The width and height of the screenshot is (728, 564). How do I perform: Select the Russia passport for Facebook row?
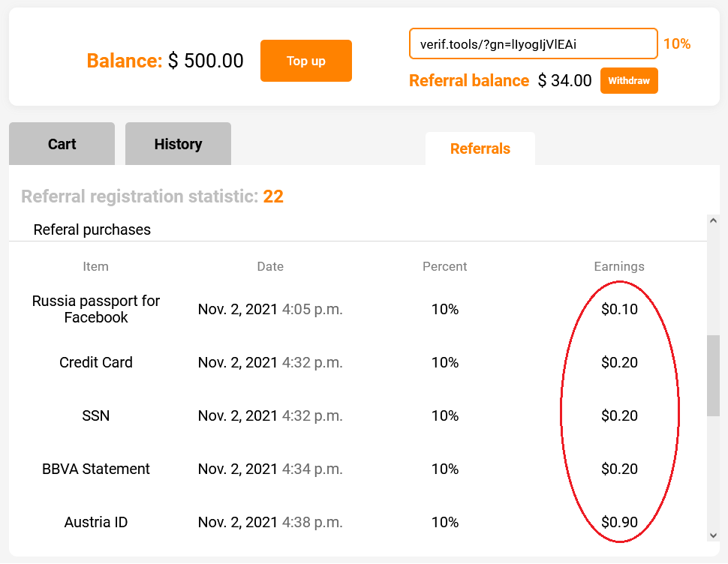click(96, 309)
